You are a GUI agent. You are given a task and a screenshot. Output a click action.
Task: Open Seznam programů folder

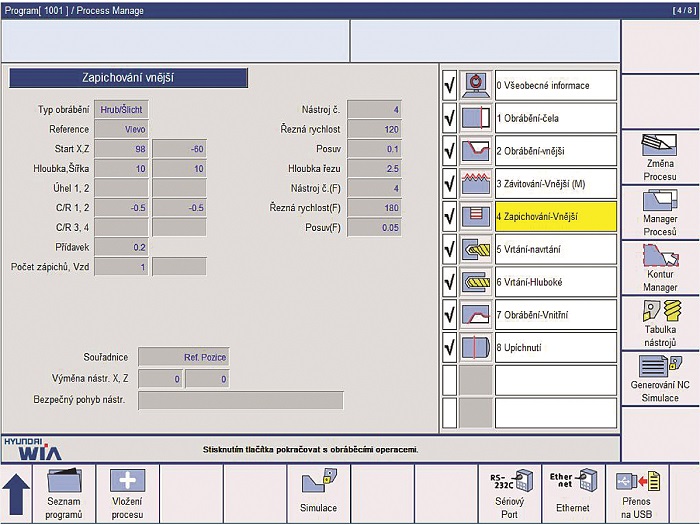(x=64, y=494)
